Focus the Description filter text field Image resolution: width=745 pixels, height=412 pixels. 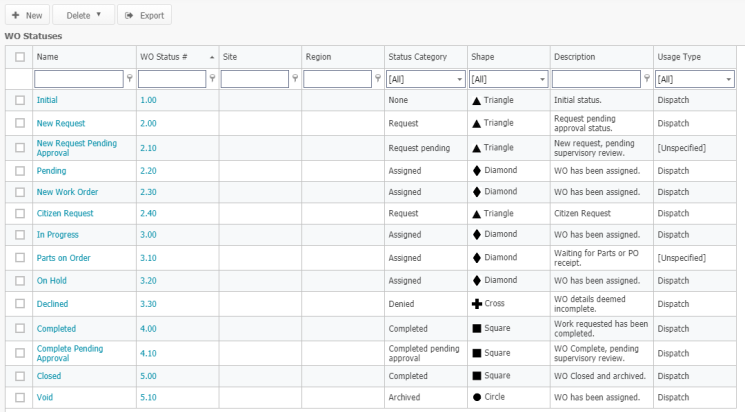coord(596,79)
